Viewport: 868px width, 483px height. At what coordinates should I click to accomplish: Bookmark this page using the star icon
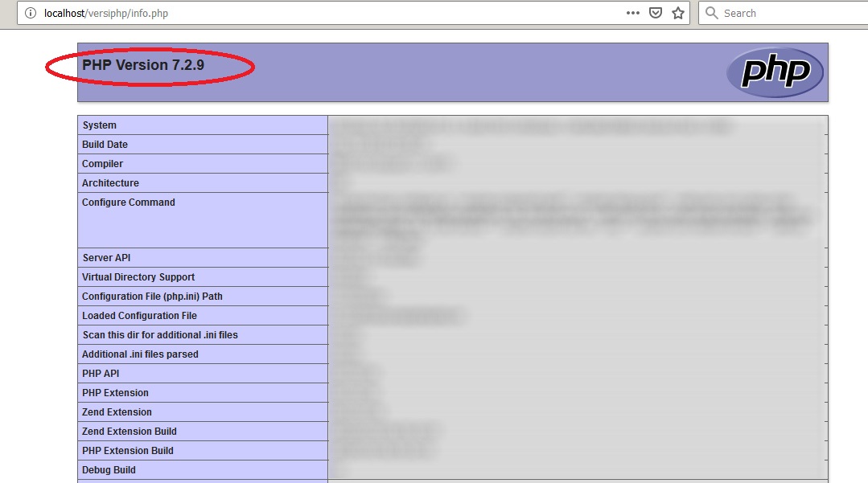tap(677, 13)
